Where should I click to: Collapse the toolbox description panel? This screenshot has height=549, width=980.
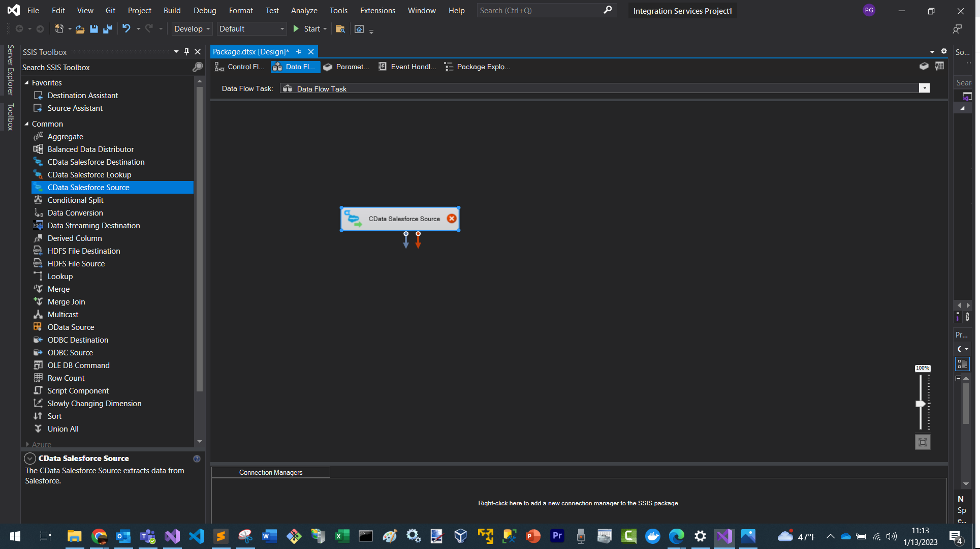[30, 459]
